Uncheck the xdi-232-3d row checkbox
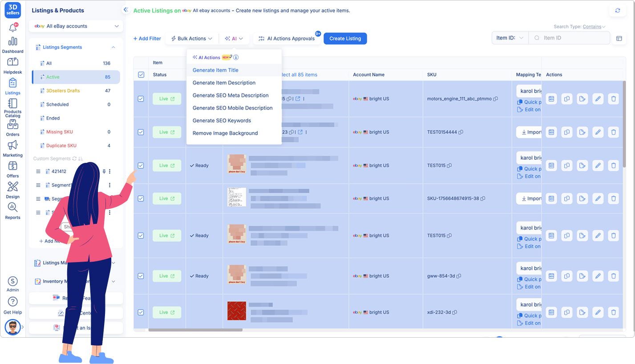635x364 pixels. tap(141, 312)
